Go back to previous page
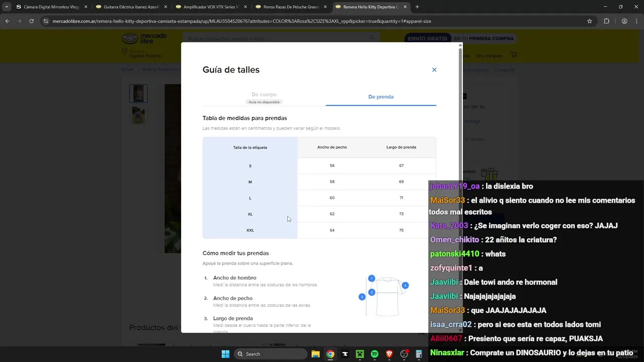 tap(7, 21)
